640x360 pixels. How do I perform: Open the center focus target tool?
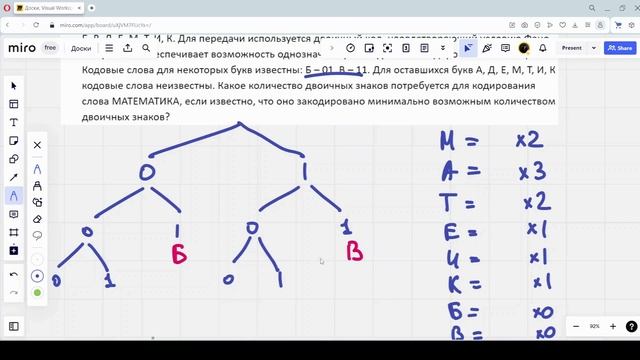click(387, 48)
